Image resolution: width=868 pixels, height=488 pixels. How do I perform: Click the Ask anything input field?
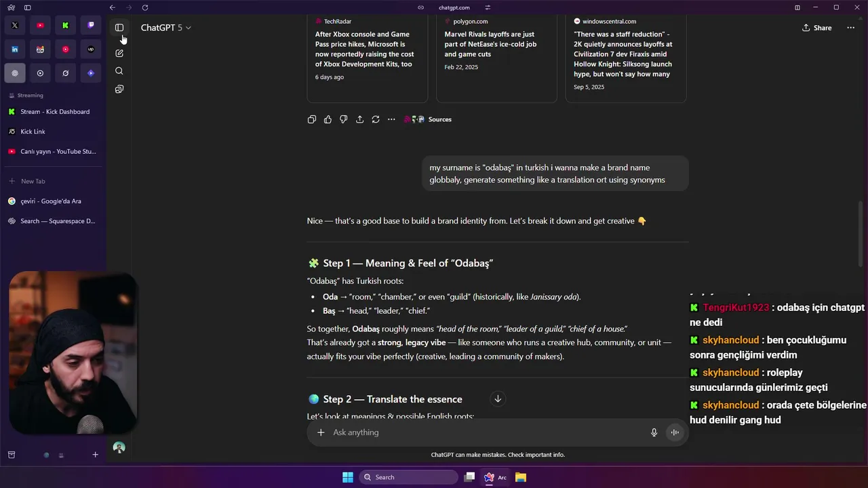pyautogui.click(x=487, y=432)
